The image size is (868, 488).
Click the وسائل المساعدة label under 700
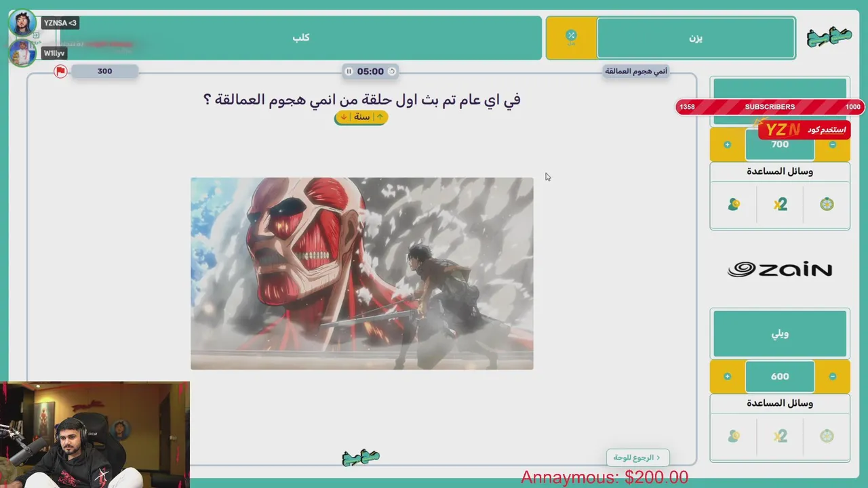click(x=780, y=171)
